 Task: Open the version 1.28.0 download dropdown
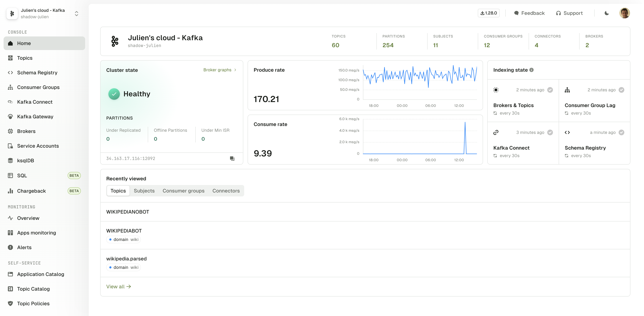click(489, 13)
